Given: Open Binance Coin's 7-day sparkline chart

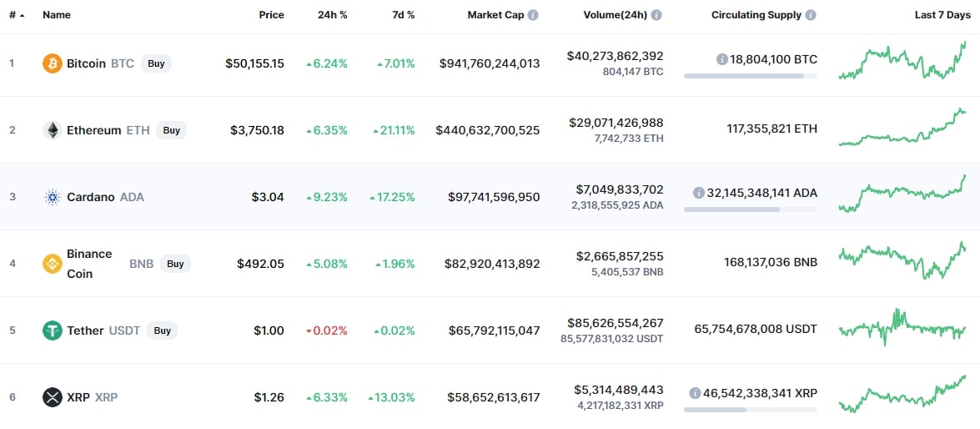Looking at the screenshot, I should click(x=902, y=260).
